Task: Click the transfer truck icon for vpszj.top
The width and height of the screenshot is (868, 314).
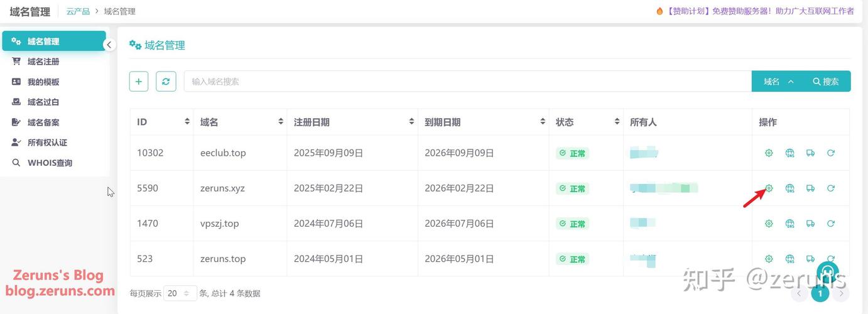Action: point(810,223)
